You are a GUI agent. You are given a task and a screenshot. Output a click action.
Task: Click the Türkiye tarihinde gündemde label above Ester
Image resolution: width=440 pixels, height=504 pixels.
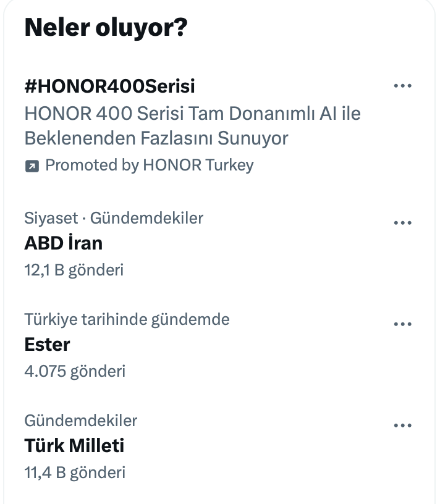(x=126, y=319)
